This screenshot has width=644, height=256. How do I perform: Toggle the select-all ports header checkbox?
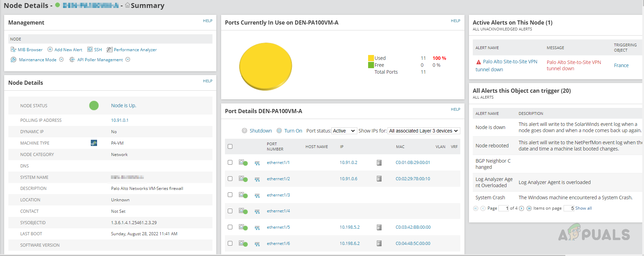(x=230, y=147)
